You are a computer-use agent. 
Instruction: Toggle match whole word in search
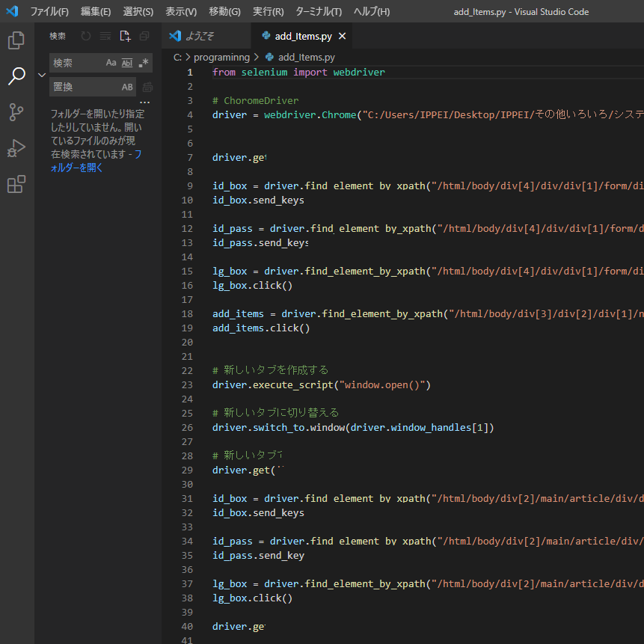point(127,63)
